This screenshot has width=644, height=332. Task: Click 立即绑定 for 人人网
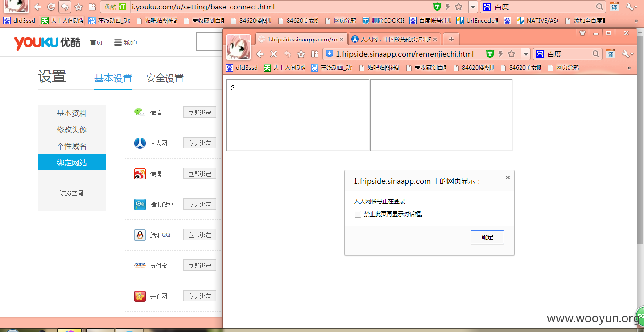tap(200, 143)
